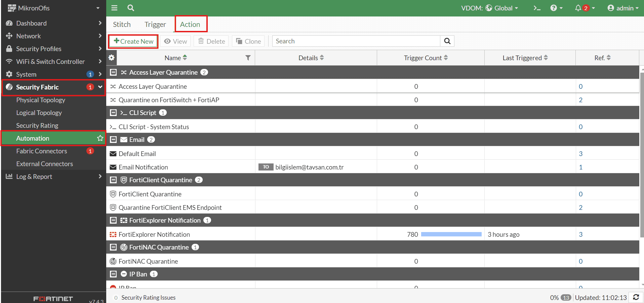Switch to the Trigger tab
The image size is (644, 303).
point(155,24)
